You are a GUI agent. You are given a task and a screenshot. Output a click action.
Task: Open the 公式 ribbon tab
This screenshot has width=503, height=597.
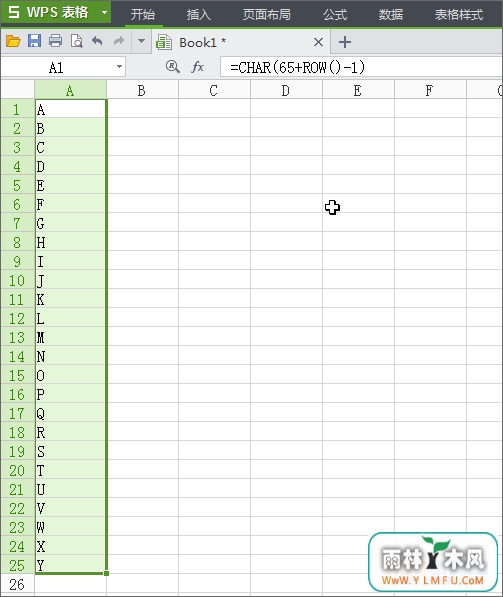click(335, 14)
